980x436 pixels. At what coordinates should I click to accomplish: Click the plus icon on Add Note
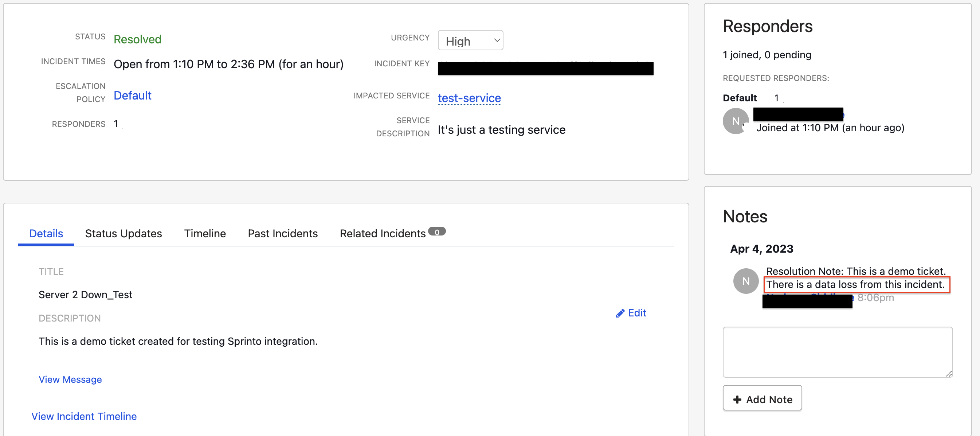[x=737, y=399]
